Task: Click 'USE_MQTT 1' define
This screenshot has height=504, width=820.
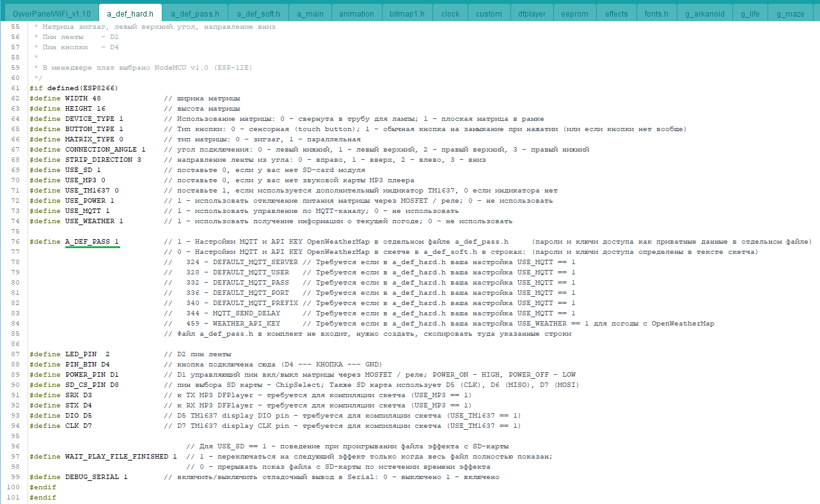Action: coord(88,211)
